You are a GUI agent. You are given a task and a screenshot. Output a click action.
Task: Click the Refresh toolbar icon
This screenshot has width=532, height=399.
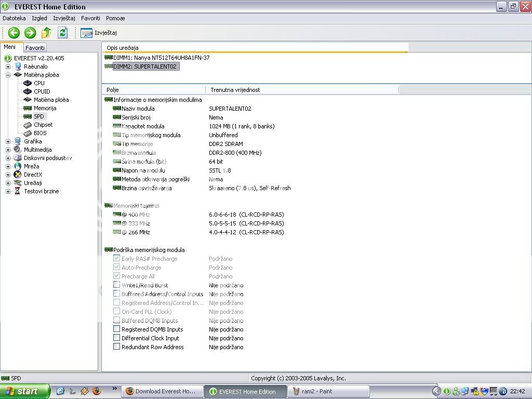pos(63,33)
